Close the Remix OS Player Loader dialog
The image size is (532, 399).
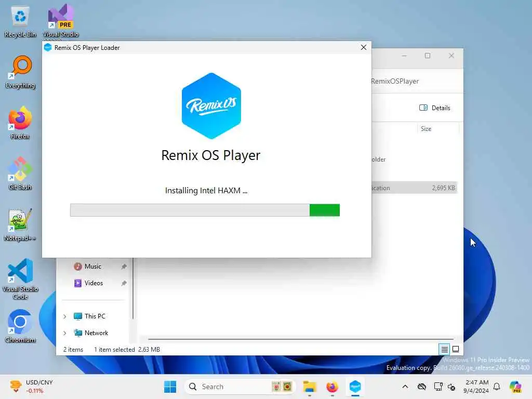[x=363, y=47]
